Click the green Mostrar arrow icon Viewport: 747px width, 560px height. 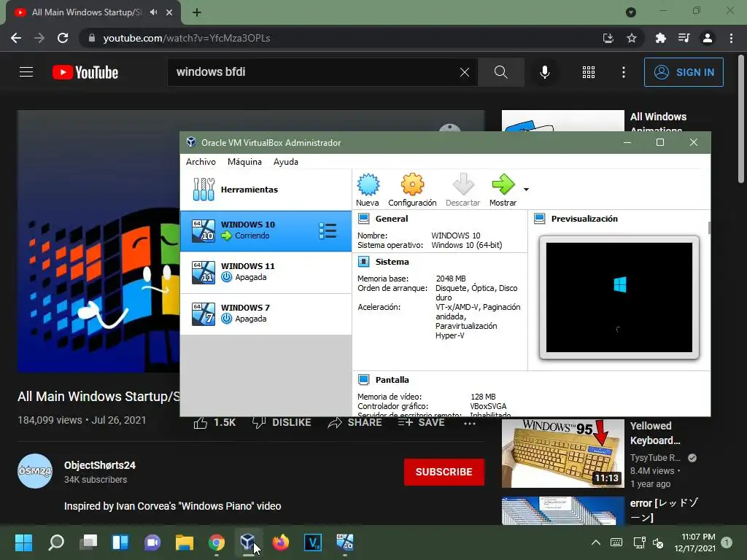pos(503,184)
